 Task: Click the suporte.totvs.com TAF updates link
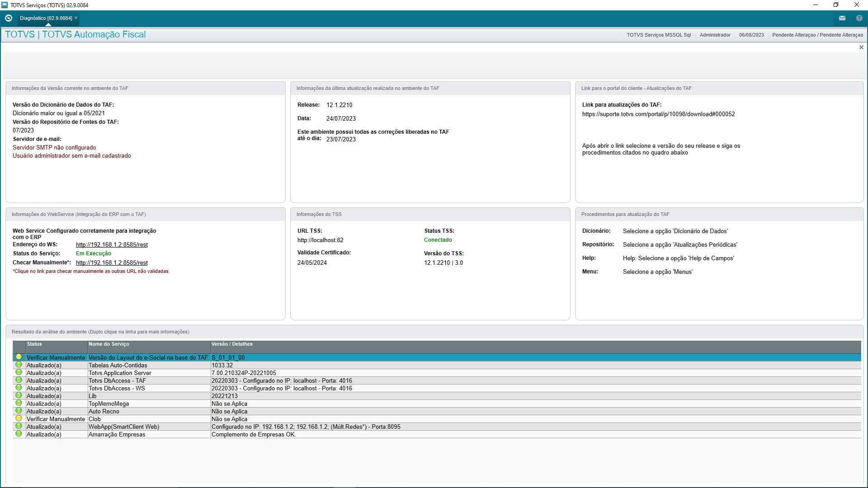tap(658, 114)
